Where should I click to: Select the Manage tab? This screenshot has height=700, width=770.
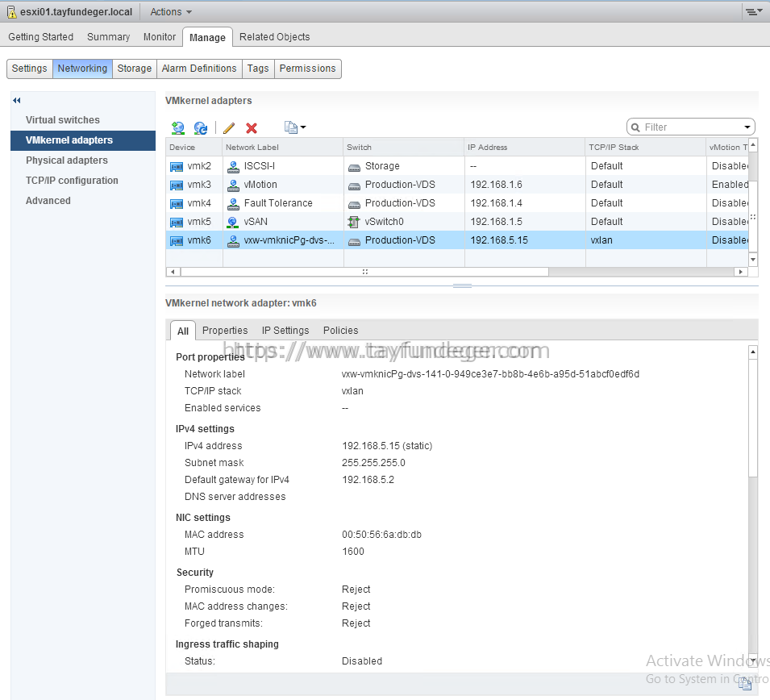pyautogui.click(x=207, y=37)
